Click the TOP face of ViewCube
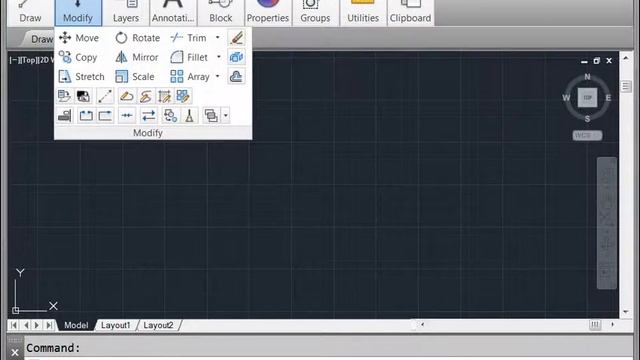Viewport: 640px width, 360px height. [587, 98]
